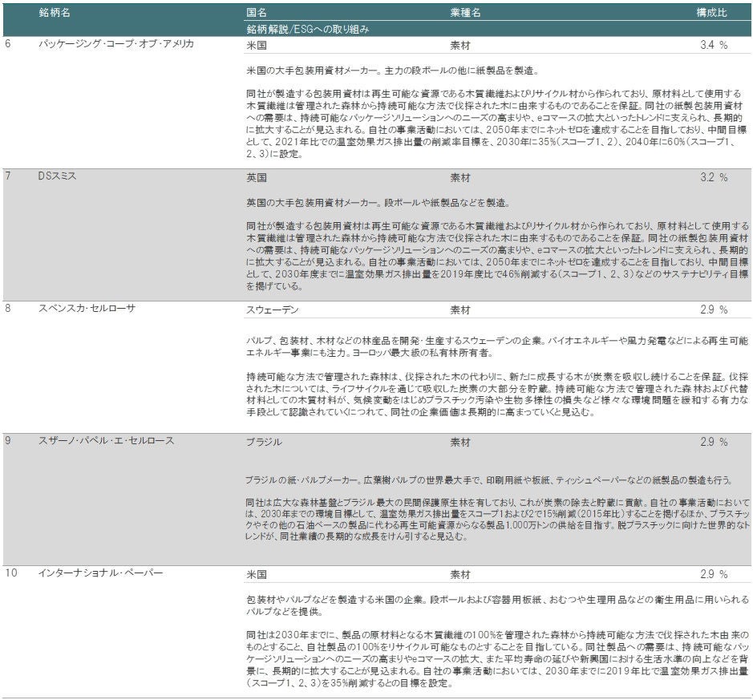Click row number 6
The width and height of the screenshot is (753, 700).
point(8,44)
